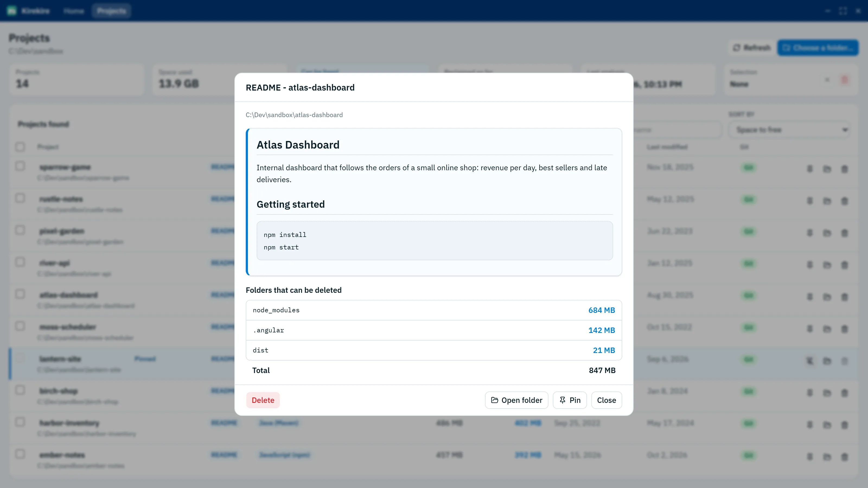The height and width of the screenshot is (488, 868).
Task: Click the 847 MB total value
Action: (x=602, y=370)
